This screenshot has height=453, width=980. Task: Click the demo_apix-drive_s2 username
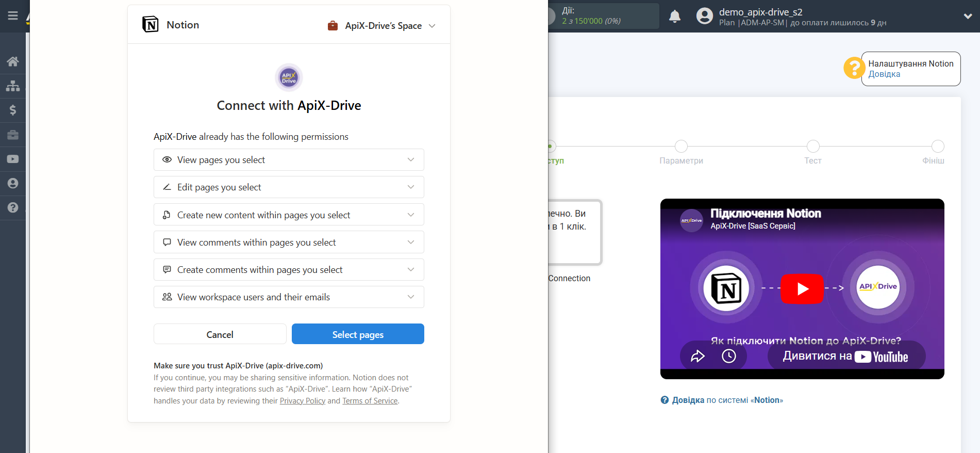click(760, 12)
